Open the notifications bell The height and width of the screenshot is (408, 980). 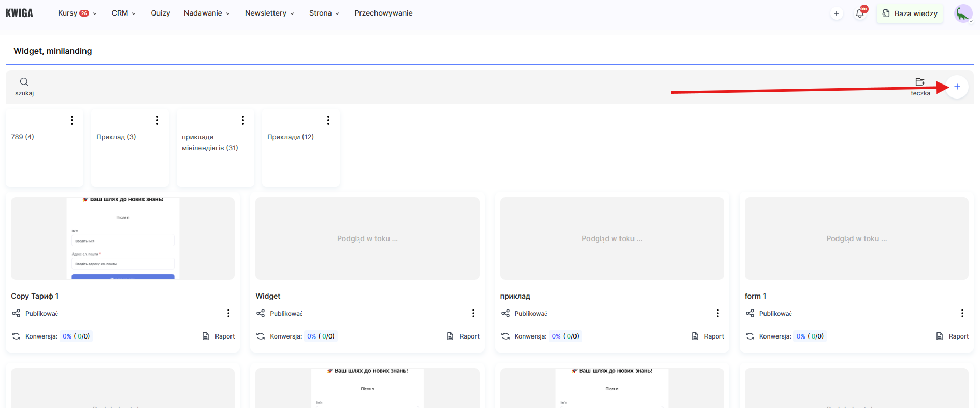click(x=860, y=13)
